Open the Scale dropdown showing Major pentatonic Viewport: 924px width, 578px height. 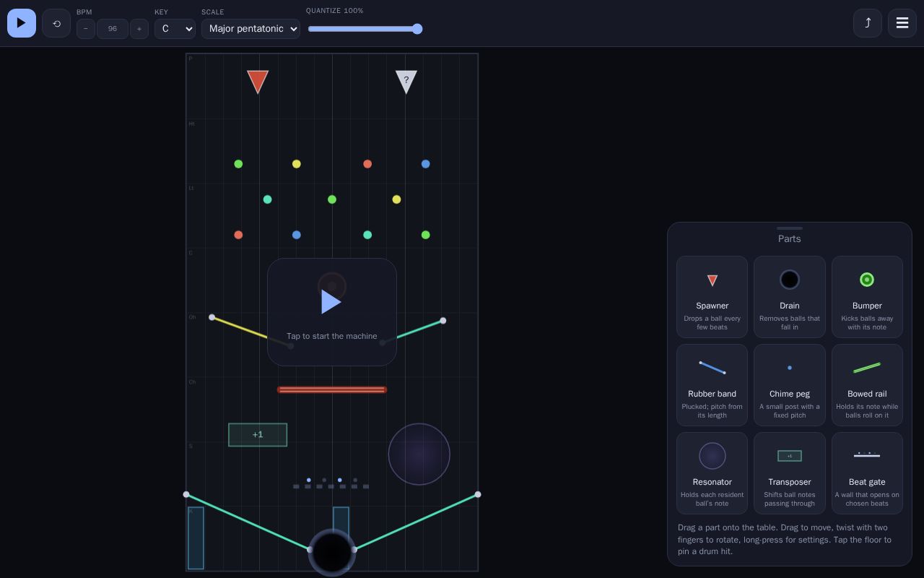click(250, 28)
